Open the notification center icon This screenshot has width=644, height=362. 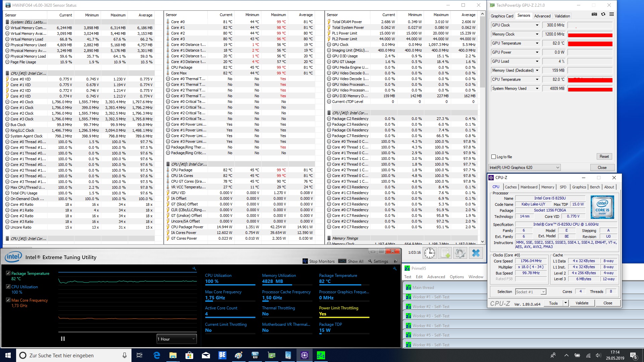pyautogui.click(x=633, y=355)
